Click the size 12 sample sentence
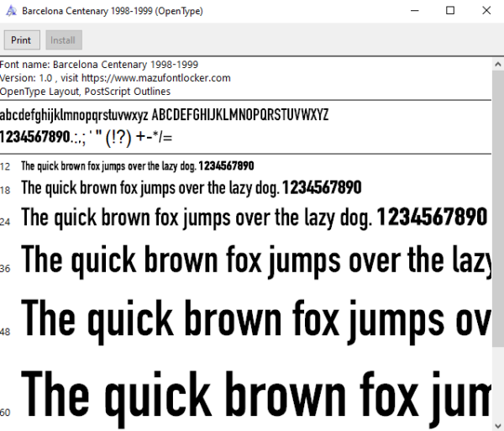This screenshot has width=504, height=431. 138,166
